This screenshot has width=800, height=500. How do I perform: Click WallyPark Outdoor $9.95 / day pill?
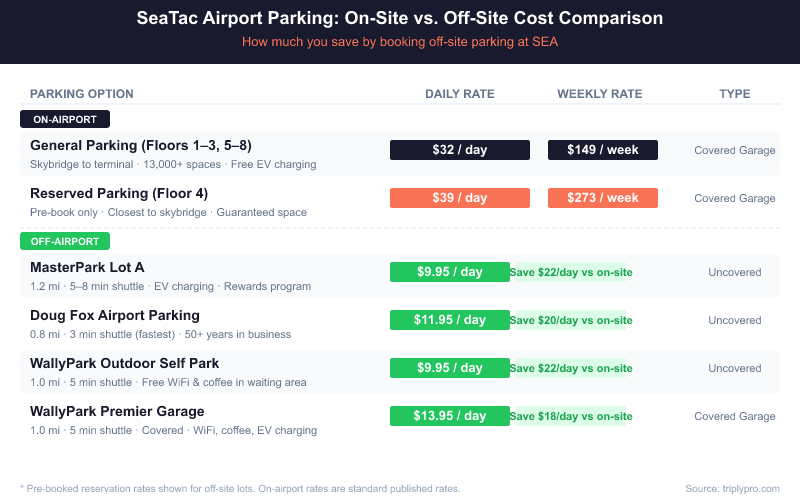[x=449, y=368]
